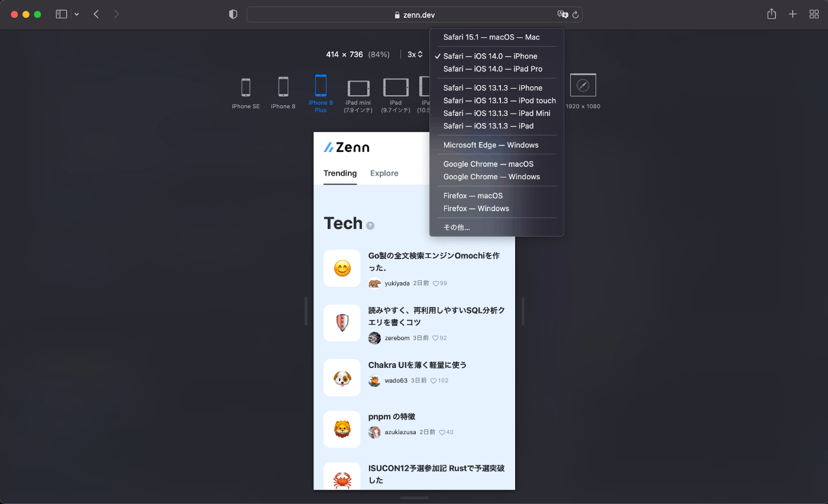828x504 pixels.
Task: Choose Microsoft Edge — Windows user agent
Action: point(497,145)
